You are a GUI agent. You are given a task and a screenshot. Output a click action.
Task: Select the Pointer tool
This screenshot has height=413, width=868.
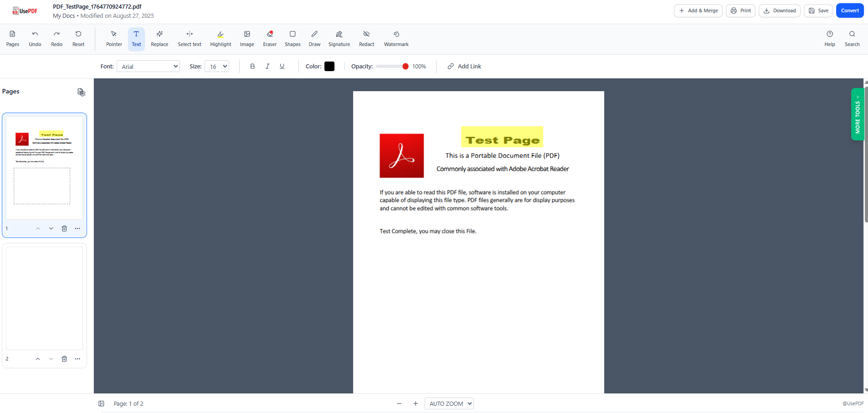pos(113,38)
